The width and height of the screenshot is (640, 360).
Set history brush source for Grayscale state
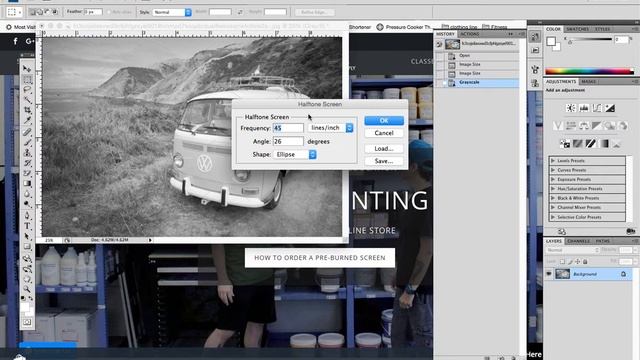pyautogui.click(x=440, y=82)
